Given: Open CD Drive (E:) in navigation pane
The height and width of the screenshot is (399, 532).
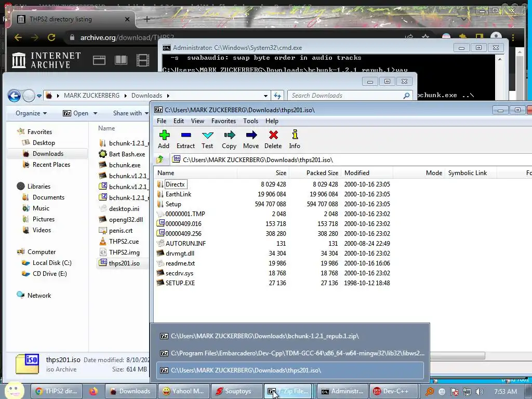Looking at the screenshot, I should click(x=49, y=274).
